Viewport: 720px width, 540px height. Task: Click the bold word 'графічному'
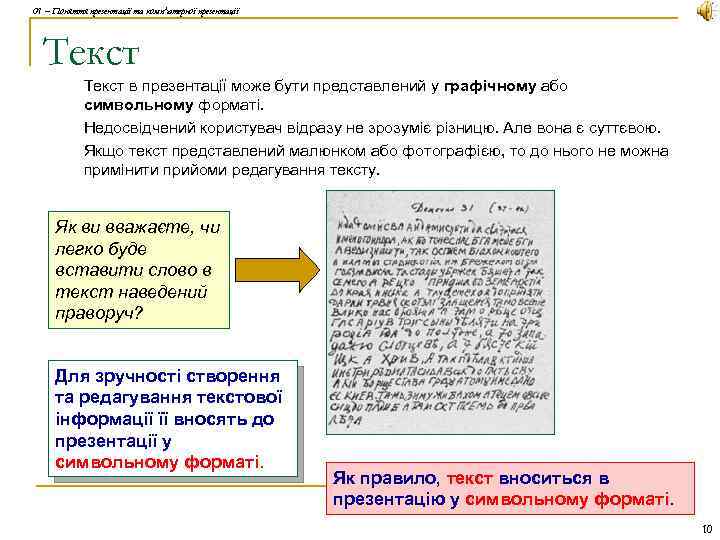tap(490, 86)
